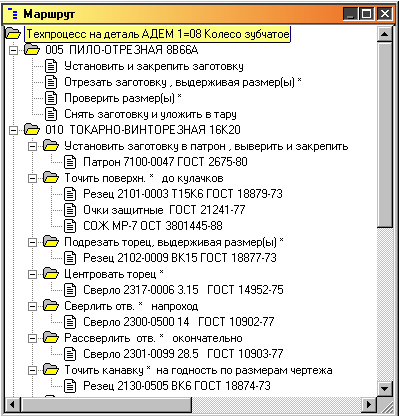Click document icon beside Установить и закрепить заготовку
Screen dimensions: 399x416
coord(51,66)
